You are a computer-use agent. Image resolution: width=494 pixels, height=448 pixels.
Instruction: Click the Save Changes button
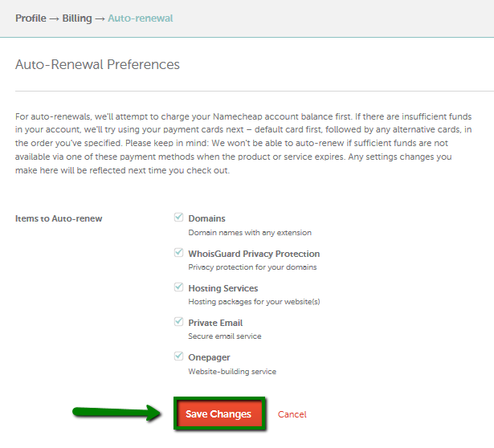point(218,414)
